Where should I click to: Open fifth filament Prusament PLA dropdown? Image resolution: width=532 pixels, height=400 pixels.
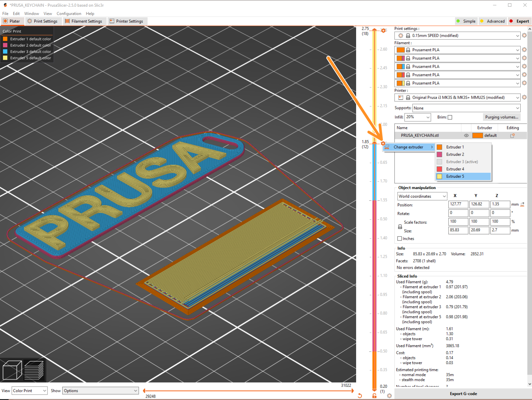[x=458, y=83]
